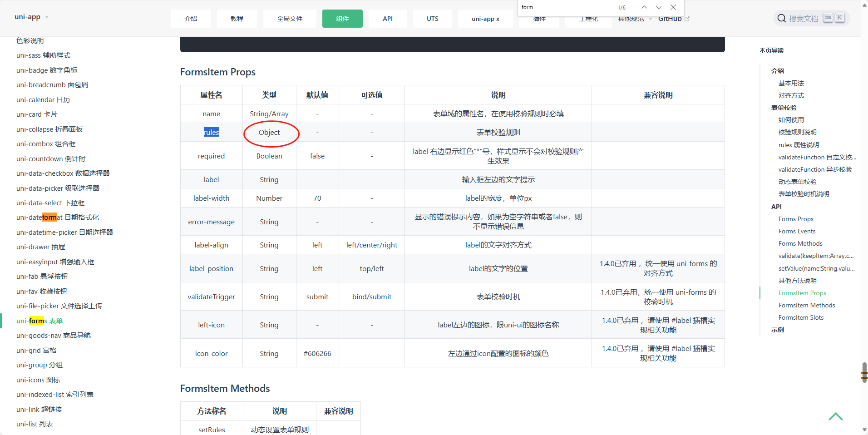
Task: Click the back-to-top green arrow
Action: [x=835, y=416]
